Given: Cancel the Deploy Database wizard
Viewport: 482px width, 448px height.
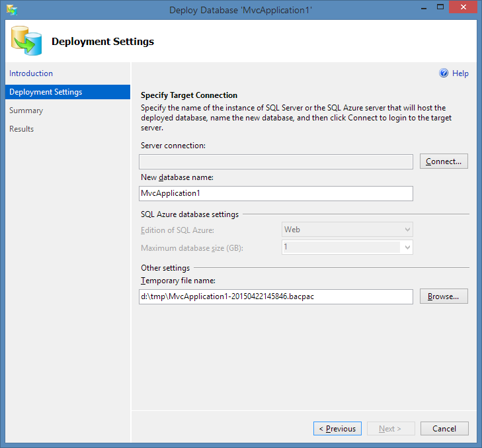Looking at the screenshot, I should pyautogui.click(x=444, y=429).
